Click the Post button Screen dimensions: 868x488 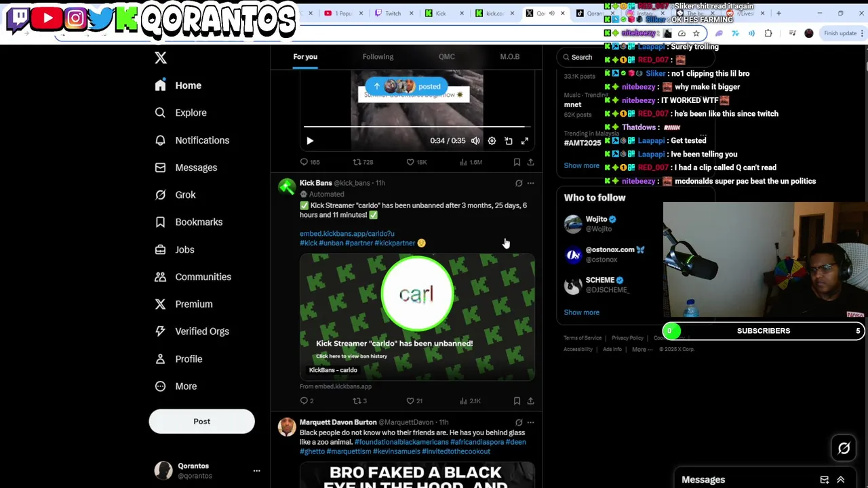pos(201,422)
